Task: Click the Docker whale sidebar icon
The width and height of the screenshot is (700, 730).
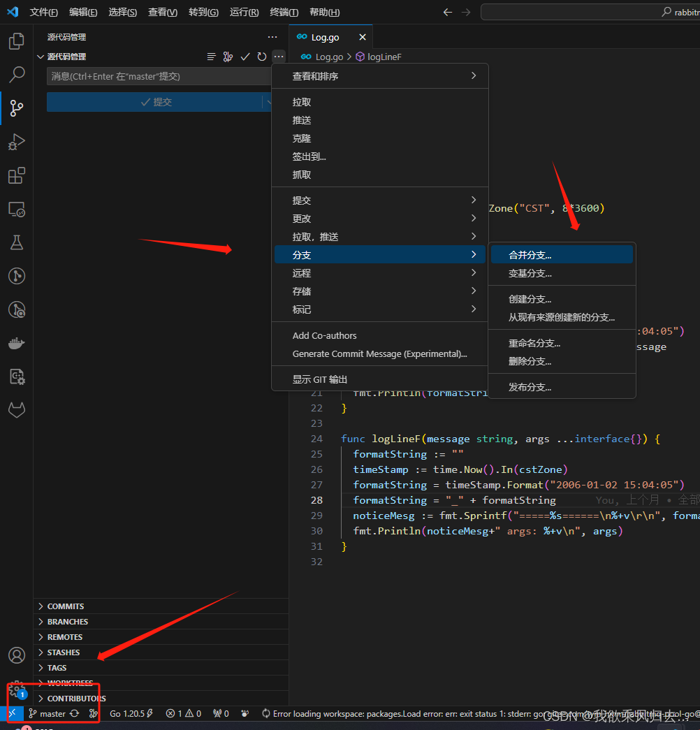Action: point(17,342)
